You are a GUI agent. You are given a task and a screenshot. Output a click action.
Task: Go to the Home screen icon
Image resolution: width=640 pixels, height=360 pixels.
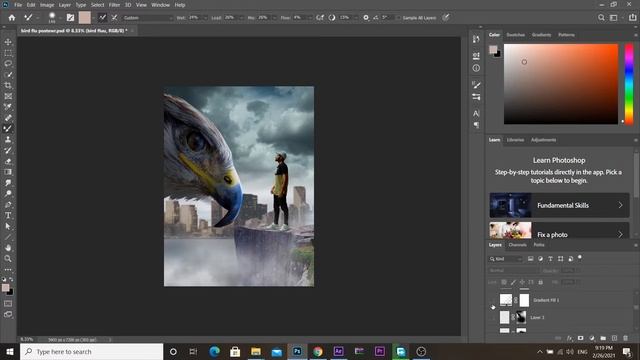pos(12,18)
